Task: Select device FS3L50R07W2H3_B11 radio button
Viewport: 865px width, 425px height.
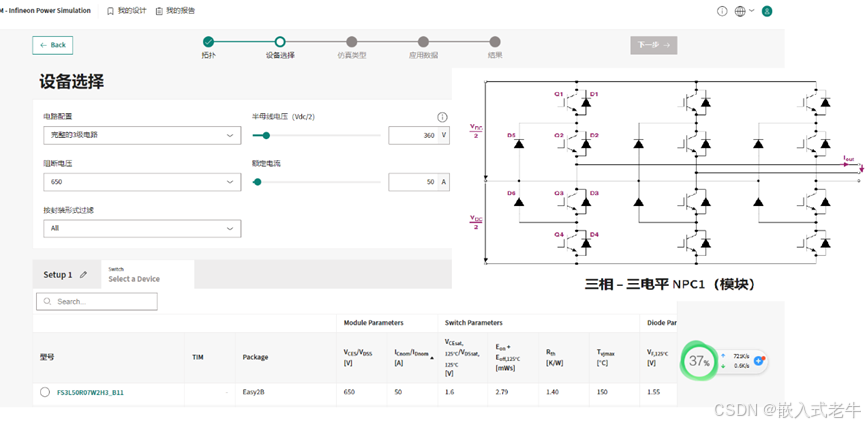Action: point(45,392)
